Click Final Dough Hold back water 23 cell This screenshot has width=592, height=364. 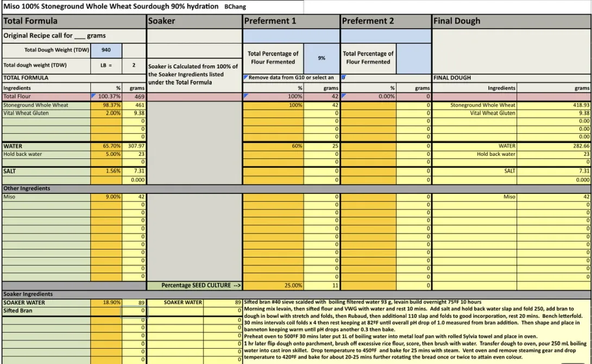coord(553,154)
